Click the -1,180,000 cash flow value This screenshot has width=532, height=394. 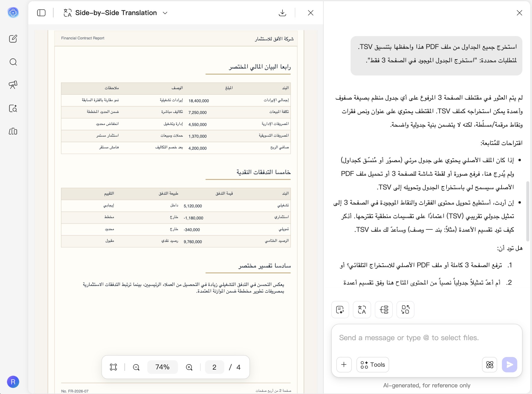(x=193, y=218)
